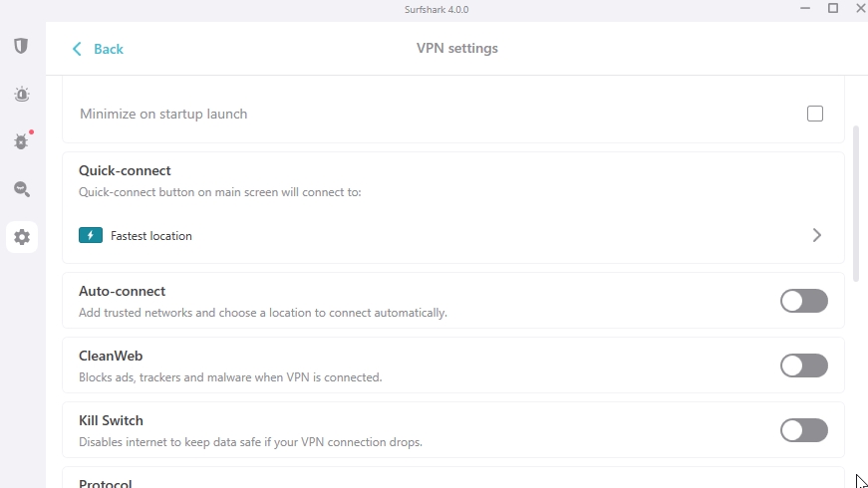Open the Fastest location row
Screen dimensions: 868x488
click(448, 236)
